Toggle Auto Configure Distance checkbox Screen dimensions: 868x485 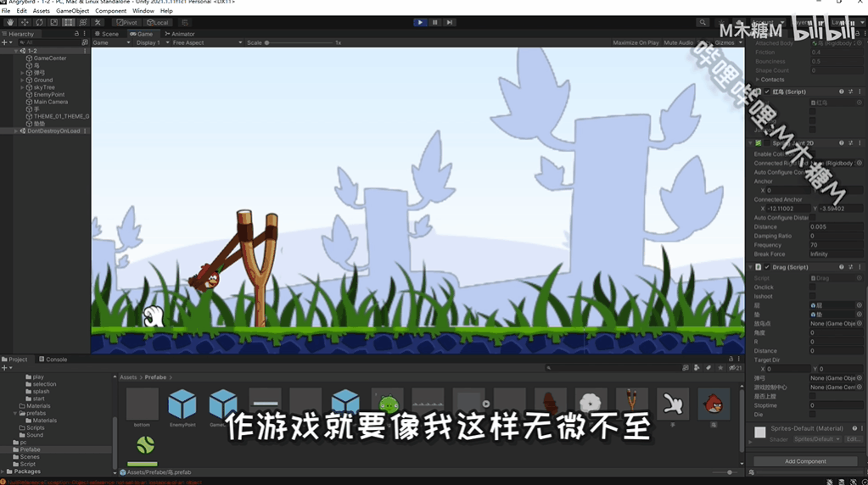tap(812, 218)
